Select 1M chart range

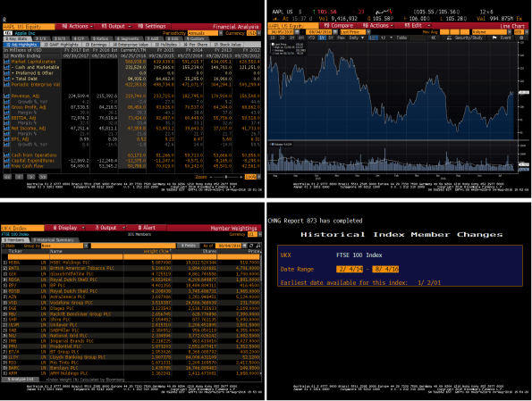[x=292, y=38]
